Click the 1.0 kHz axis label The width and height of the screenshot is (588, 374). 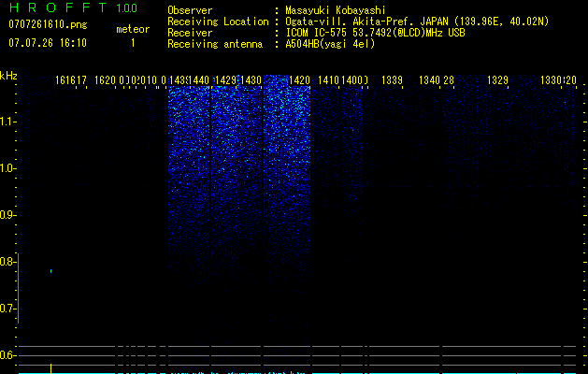7,168
